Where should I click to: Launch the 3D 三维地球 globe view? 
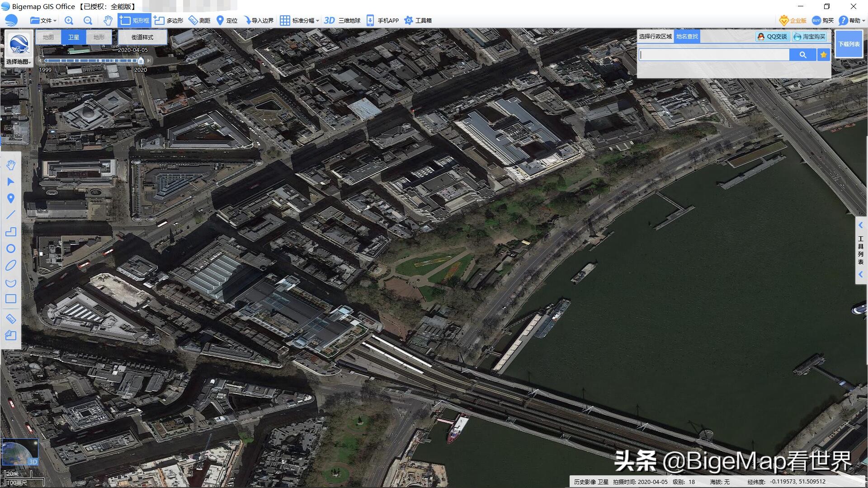click(x=342, y=20)
